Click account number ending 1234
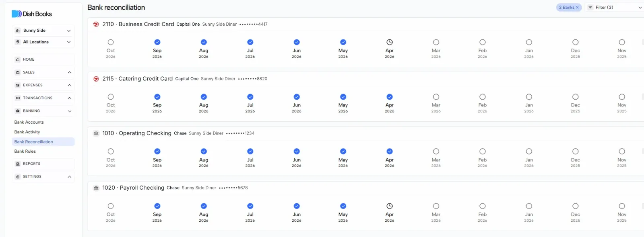Image resolution: width=644 pixels, height=237 pixels. click(240, 134)
